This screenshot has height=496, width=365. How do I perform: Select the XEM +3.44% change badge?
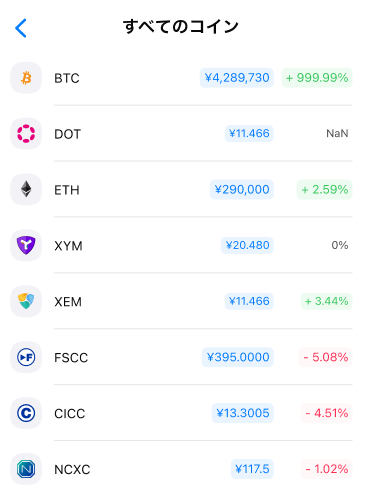326,301
